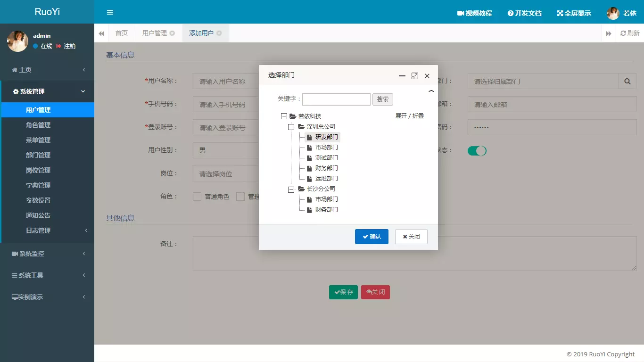The width and height of the screenshot is (644, 362).
Task: Click the 注销 logout link
Action: pos(66,46)
